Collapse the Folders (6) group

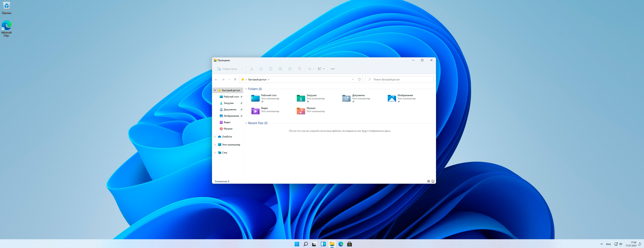pos(246,89)
